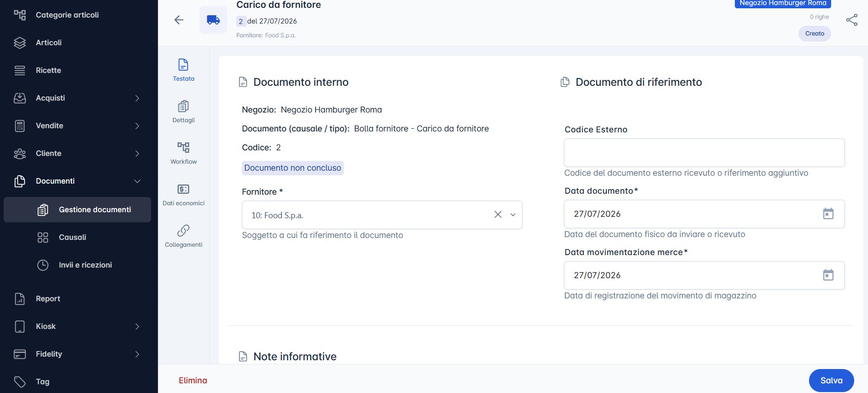
Task: Click the 'Note informative' section heading
Action: [x=295, y=357]
